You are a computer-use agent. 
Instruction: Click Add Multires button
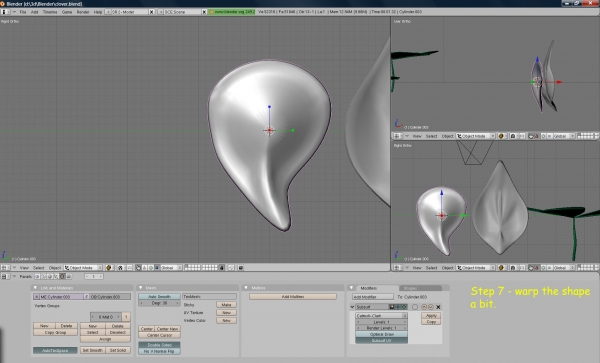pyautogui.click(x=293, y=296)
